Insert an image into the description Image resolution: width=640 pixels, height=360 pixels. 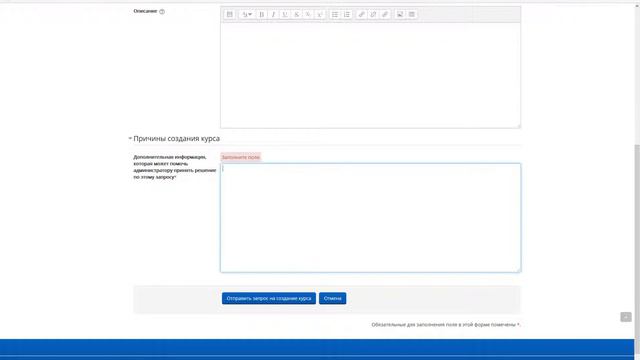click(400, 14)
